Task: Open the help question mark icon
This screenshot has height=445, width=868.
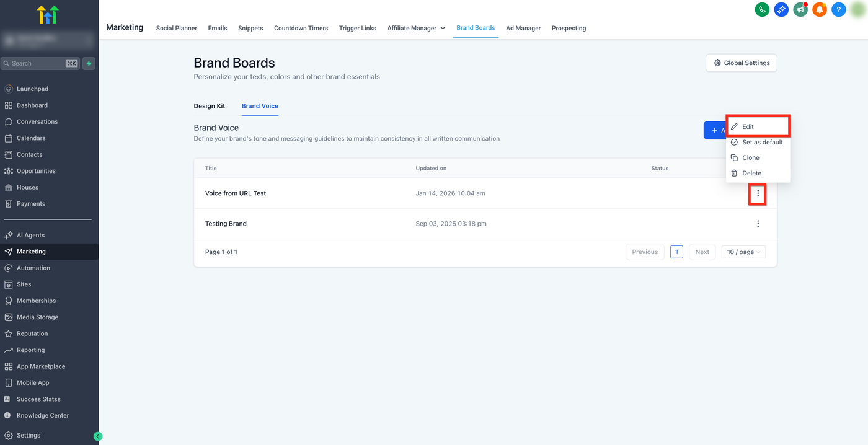Action: pyautogui.click(x=839, y=9)
